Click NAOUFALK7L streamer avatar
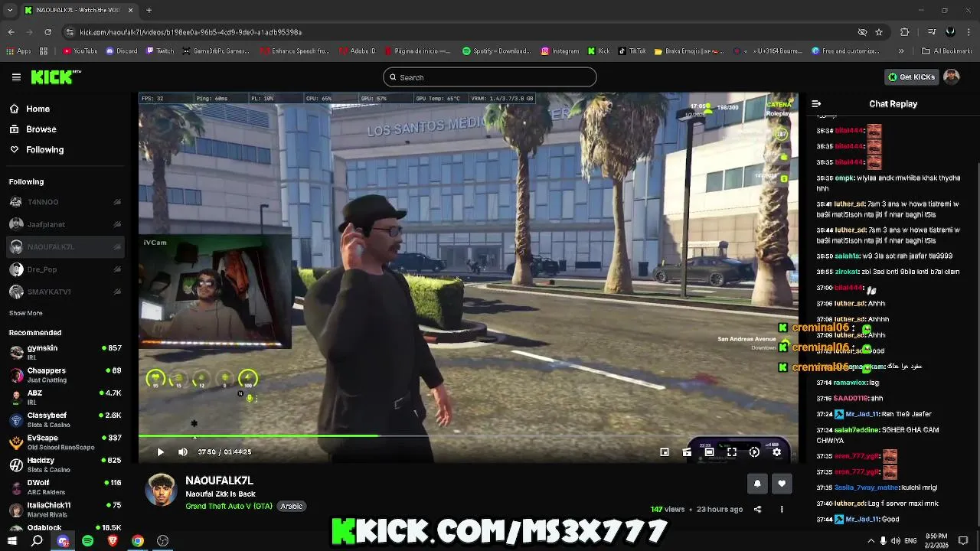 161,490
